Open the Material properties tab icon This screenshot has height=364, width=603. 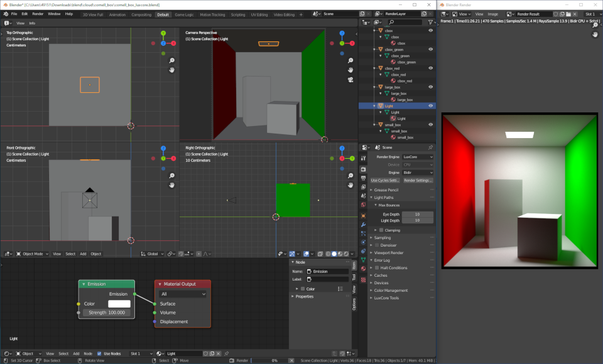(364, 269)
